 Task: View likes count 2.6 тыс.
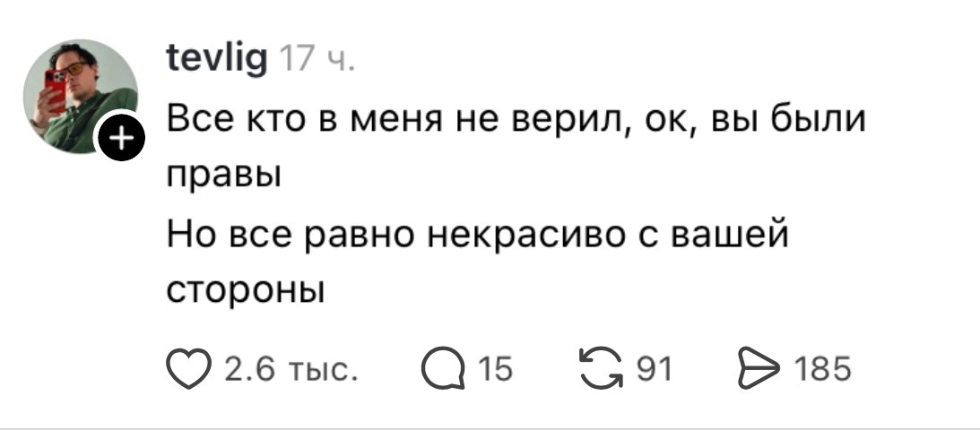(291, 369)
